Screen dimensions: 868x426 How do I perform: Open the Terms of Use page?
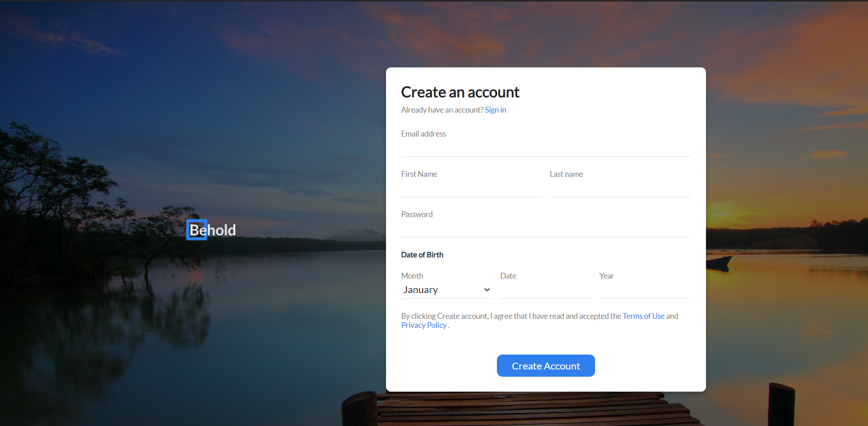coord(643,316)
